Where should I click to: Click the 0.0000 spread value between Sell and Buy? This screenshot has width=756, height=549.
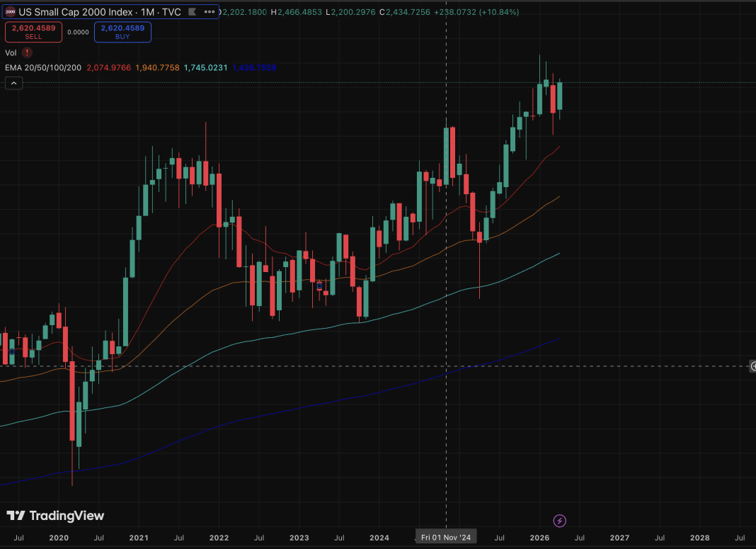[x=78, y=33]
